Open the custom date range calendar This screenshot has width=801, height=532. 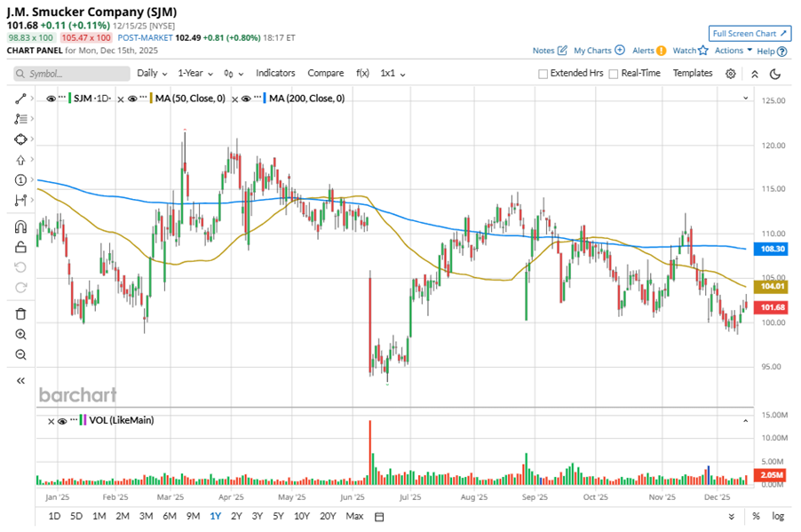[x=379, y=517]
